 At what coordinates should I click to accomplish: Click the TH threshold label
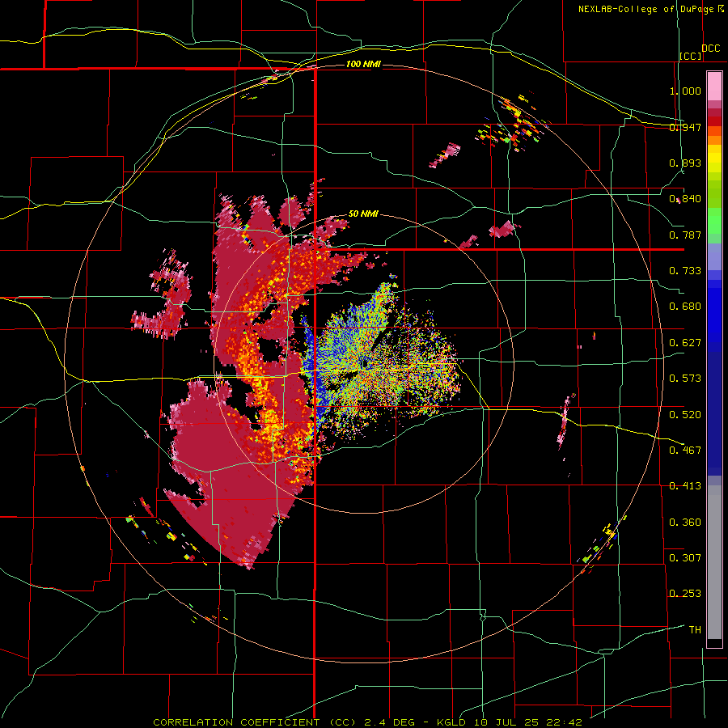[x=695, y=629]
